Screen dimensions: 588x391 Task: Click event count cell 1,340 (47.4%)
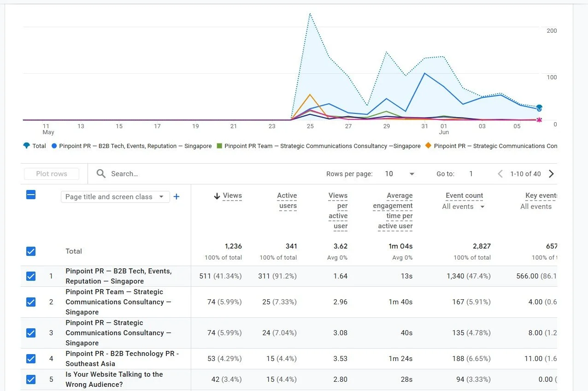(x=469, y=276)
